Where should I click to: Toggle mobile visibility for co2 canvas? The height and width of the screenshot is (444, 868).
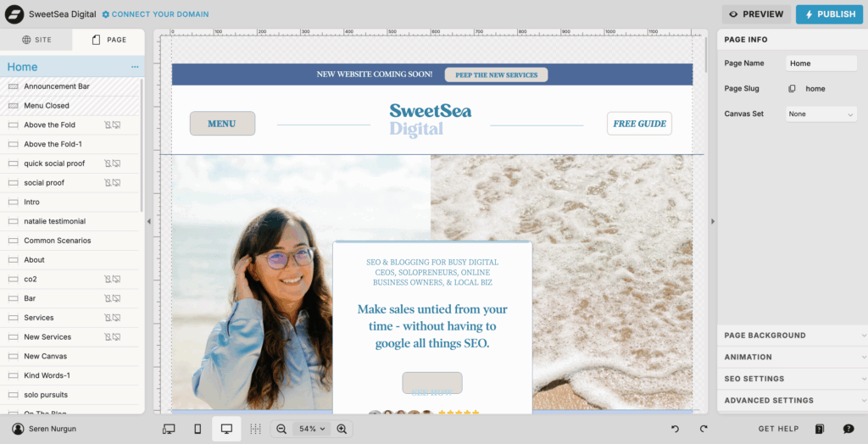(x=108, y=279)
